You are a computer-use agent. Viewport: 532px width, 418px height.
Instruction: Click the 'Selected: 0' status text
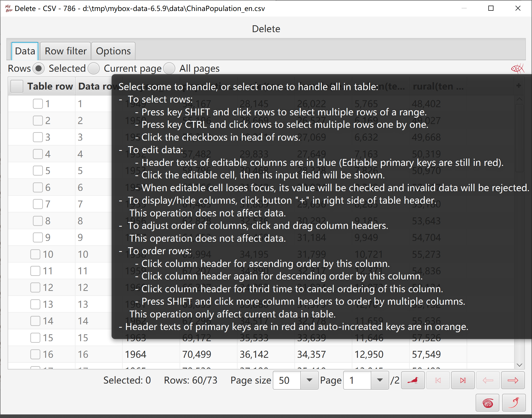pyautogui.click(x=127, y=380)
